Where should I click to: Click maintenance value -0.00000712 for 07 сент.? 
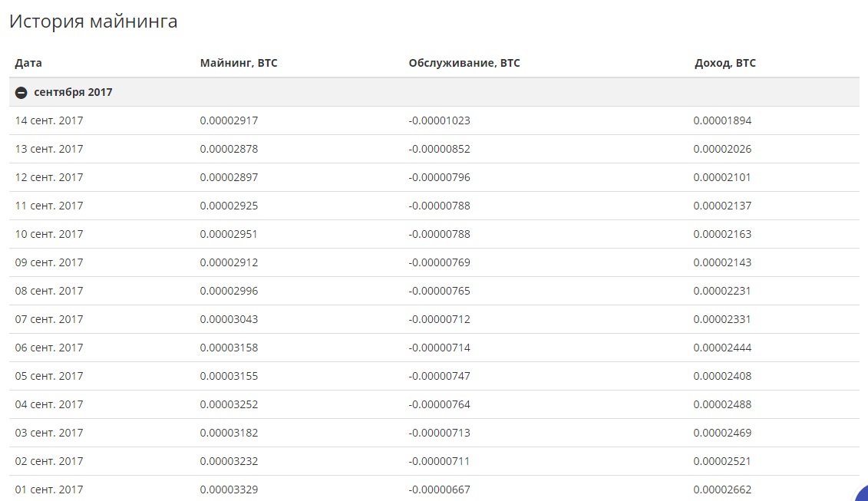439,319
